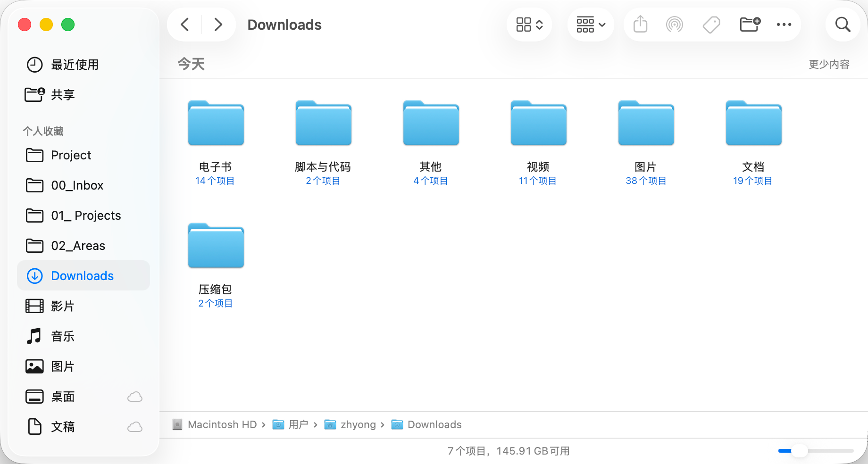Open 图片 in the sidebar

point(83,366)
